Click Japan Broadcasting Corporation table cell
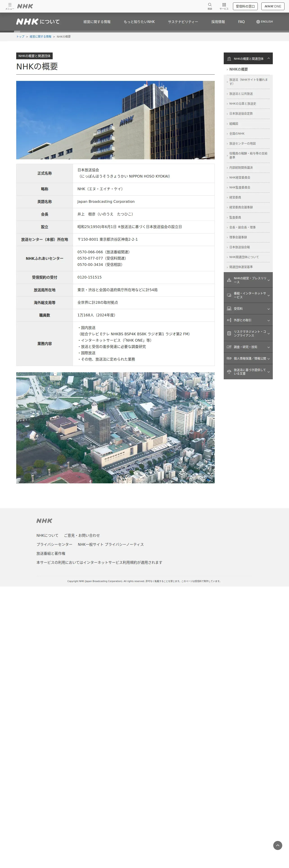The height and width of the screenshot is (868, 289). tap(144, 201)
